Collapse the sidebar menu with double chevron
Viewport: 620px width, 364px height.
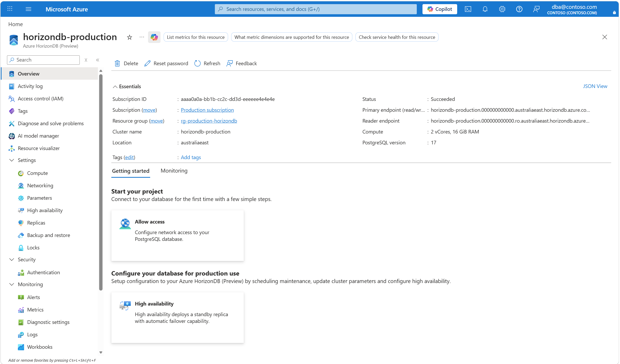point(98,60)
